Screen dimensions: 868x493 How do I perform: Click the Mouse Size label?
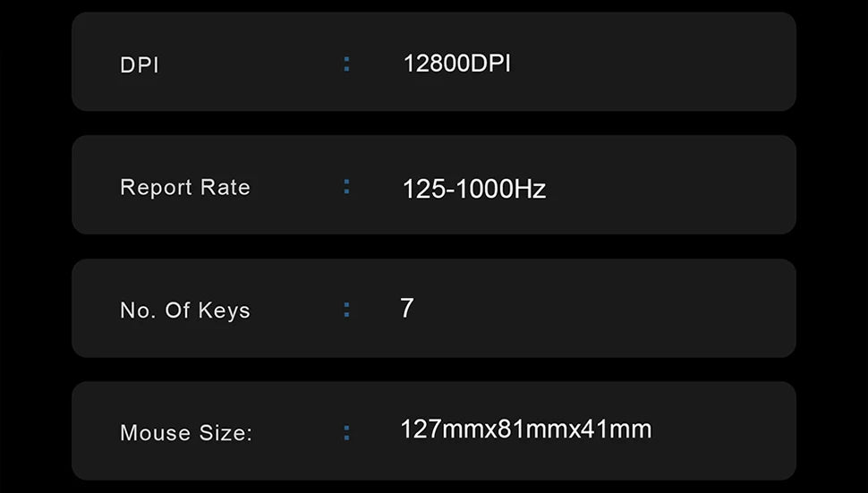click(186, 434)
